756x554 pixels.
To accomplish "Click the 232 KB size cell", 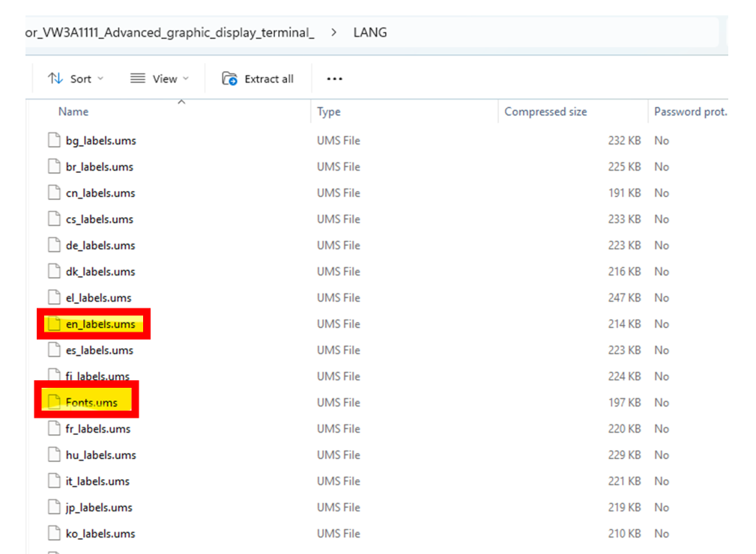I will click(x=624, y=140).
